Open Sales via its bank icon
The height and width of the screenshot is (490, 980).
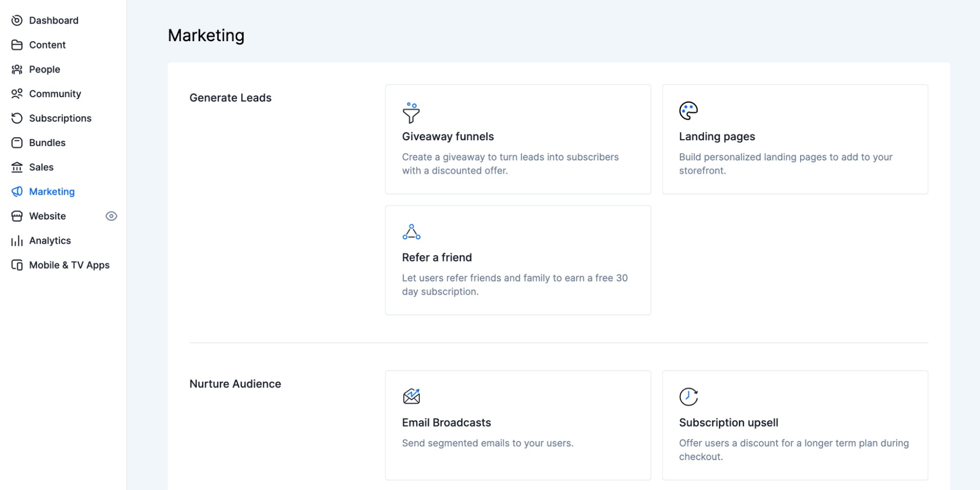tap(17, 167)
